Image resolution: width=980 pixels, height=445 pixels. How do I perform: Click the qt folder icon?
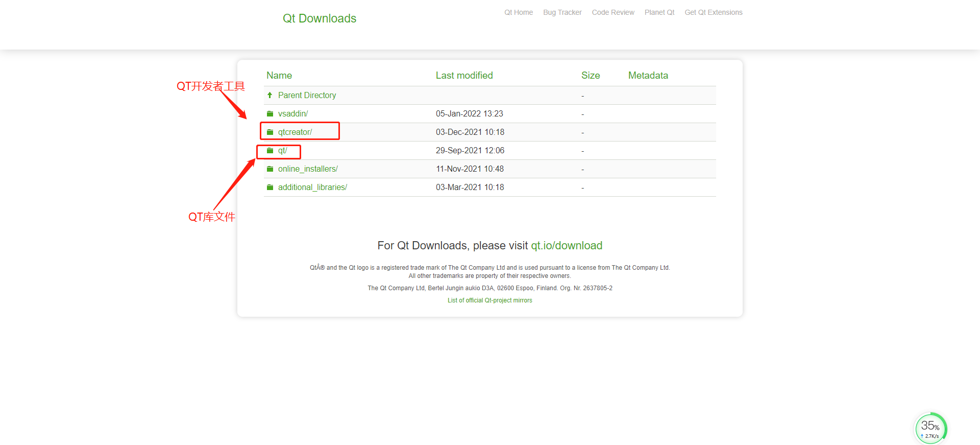point(270,150)
